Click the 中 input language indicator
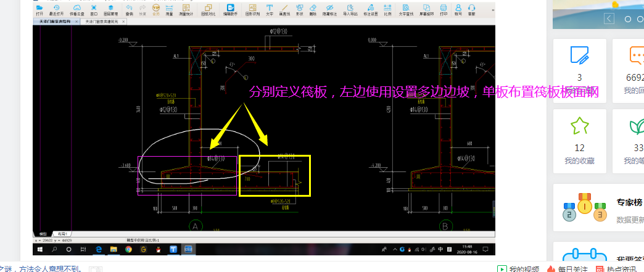644x272 pixels. point(440,249)
